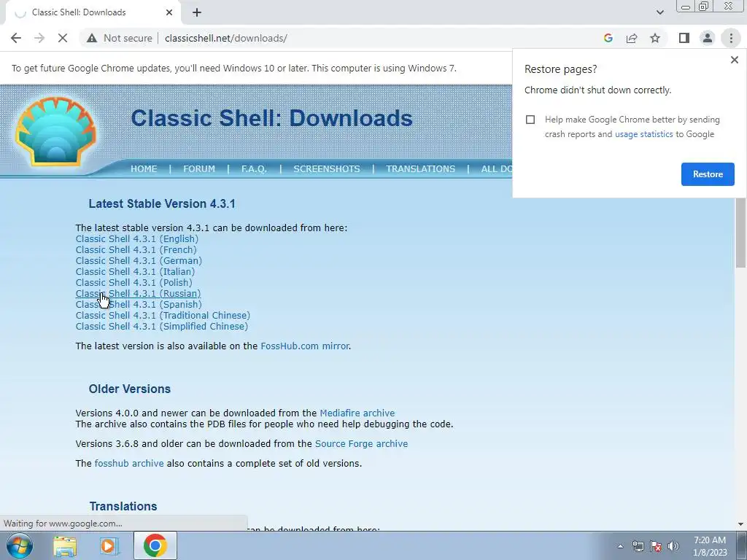Download Classic Shell 4.3.1 (French)
This screenshot has width=747, height=560.
coord(136,250)
